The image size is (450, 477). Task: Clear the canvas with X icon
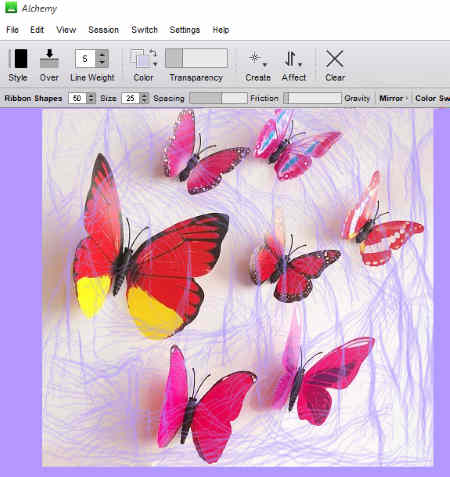pyautogui.click(x=334, y=59)
